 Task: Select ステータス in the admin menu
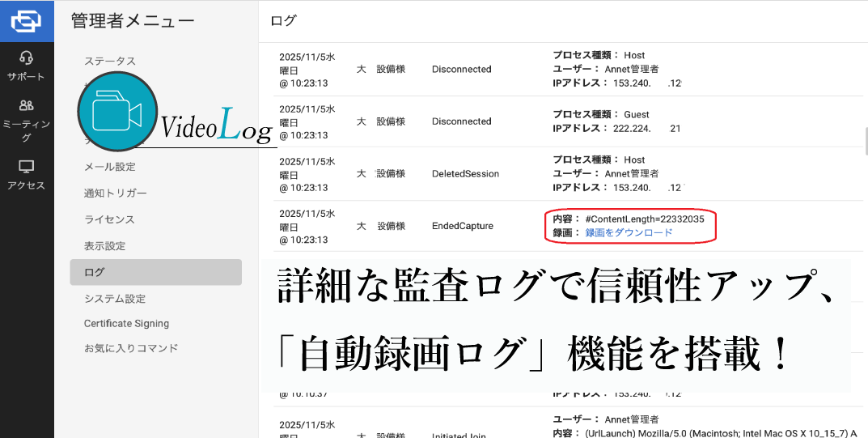110,62
